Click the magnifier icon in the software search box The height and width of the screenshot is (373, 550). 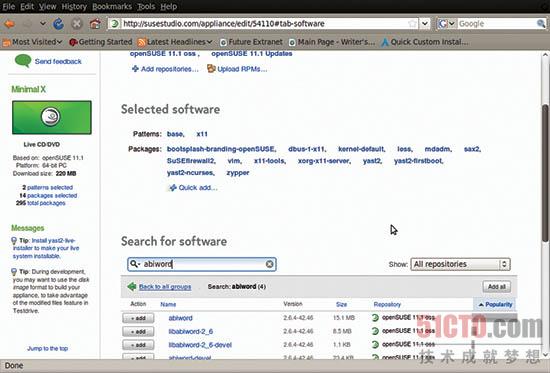click(x=134, y=264)
